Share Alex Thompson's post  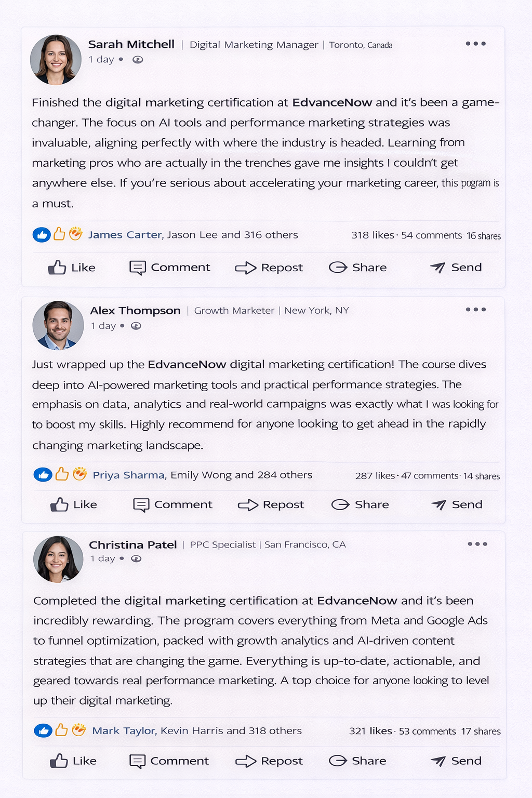click(360, 504)
